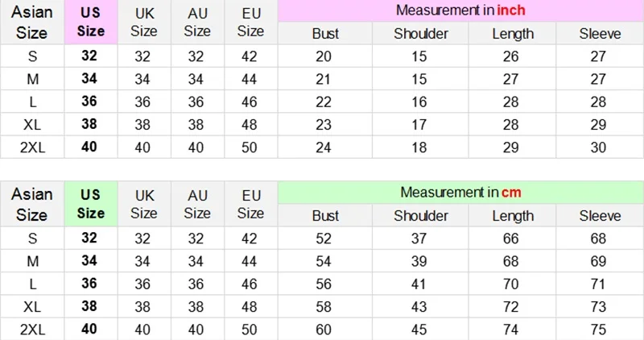Image resolution: width=644 pixels, height=340 pixels.
Task: Click the Sleeve header in the inch table
Action: 600,33
